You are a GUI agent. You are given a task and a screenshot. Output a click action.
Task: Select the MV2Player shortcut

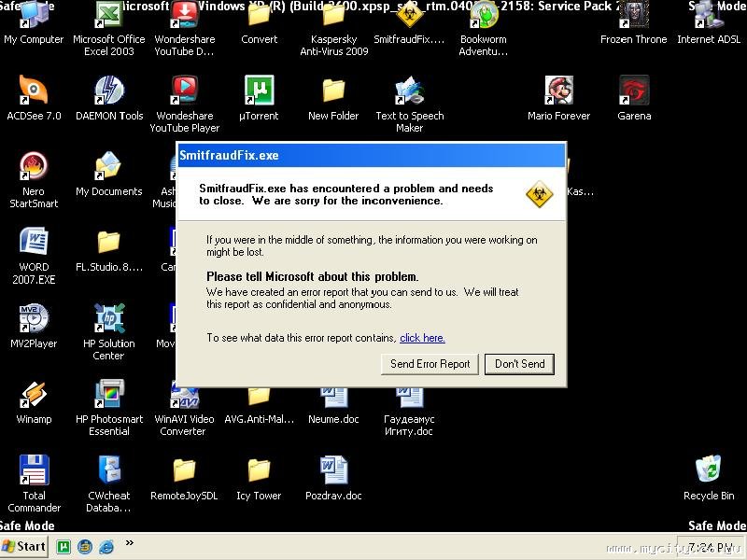34,326
